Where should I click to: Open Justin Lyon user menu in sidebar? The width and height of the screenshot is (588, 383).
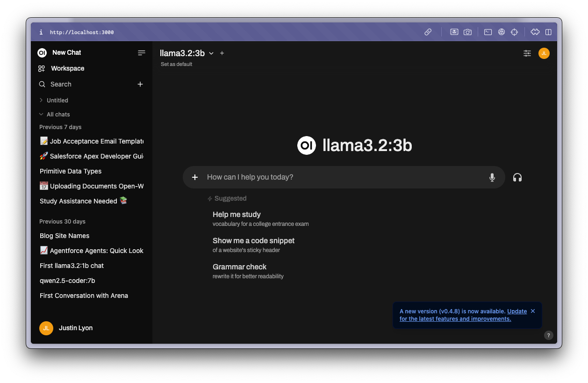pos(92,328)
